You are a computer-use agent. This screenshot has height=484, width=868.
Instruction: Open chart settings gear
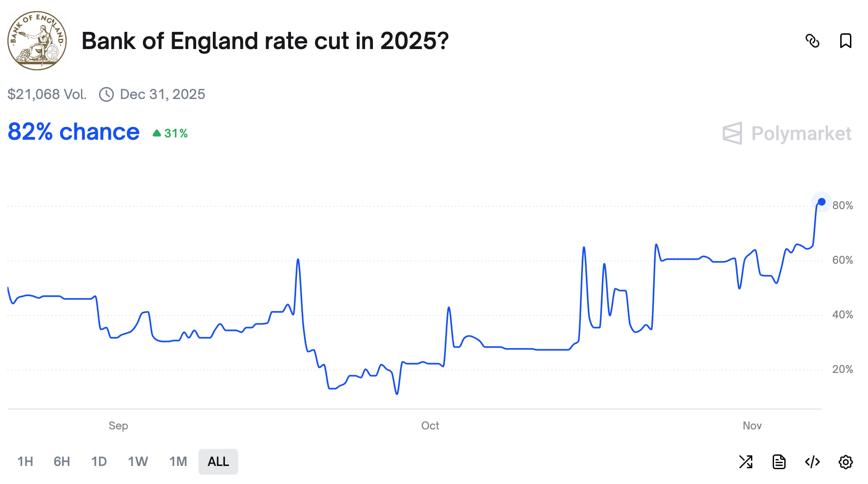point(845,461)
